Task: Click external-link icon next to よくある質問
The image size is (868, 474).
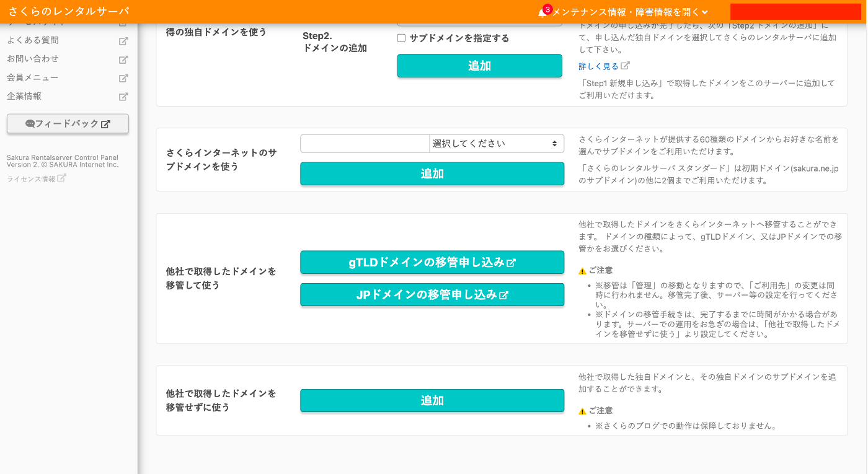Action: coord(123,40)
